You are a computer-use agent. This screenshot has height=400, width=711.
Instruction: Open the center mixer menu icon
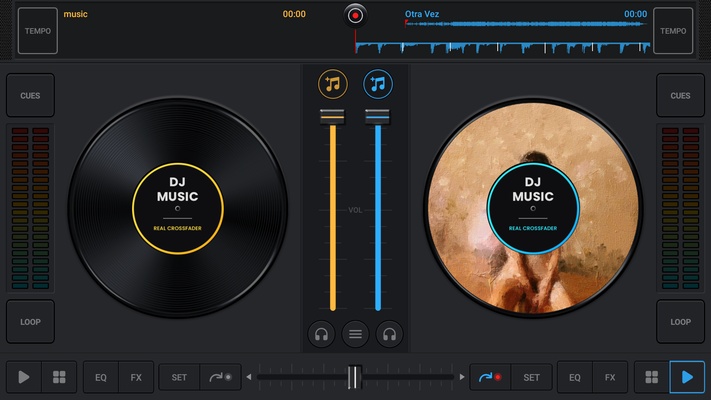point(356,335)
